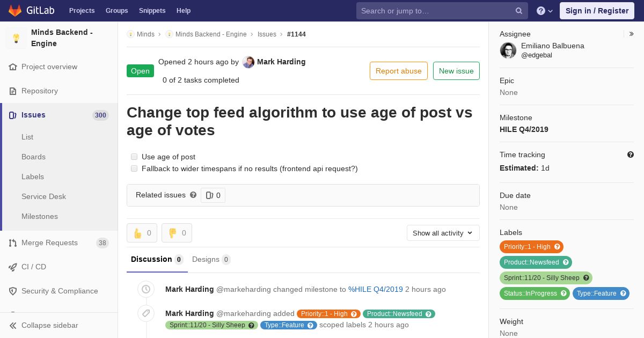Open the Help dropdown in the top navbar
Viewport: 644px width, 338px height.
pyautogui.click(x=545, y=11)
